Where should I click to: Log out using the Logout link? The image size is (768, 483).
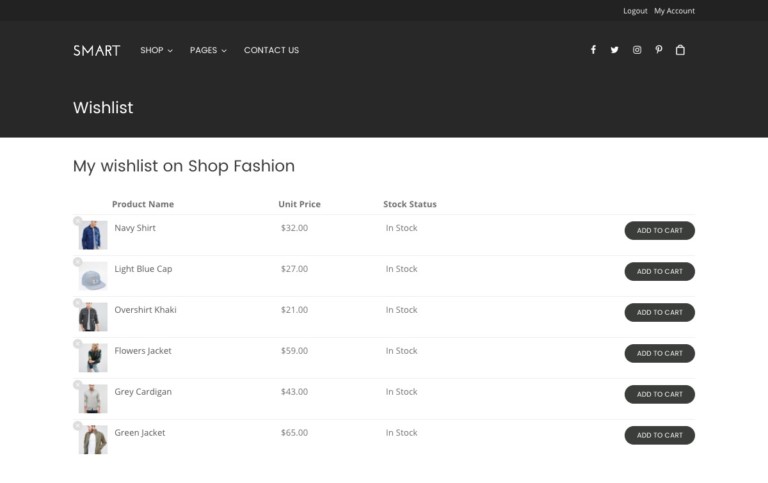(635, 11)
